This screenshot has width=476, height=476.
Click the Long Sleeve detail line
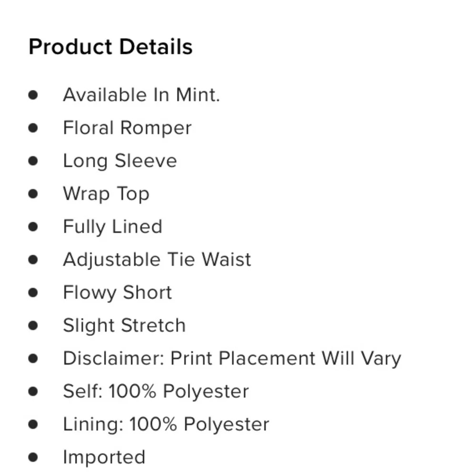pos(119,161)
